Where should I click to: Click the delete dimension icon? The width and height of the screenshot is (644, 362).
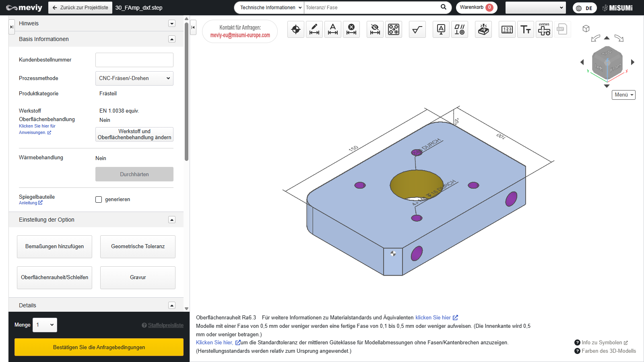351,29
